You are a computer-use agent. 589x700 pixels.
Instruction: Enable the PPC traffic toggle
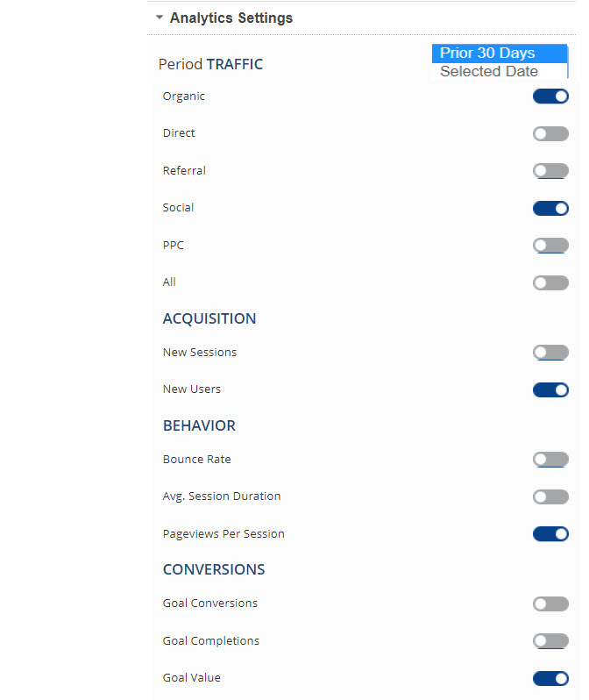(x=550, y=246)
